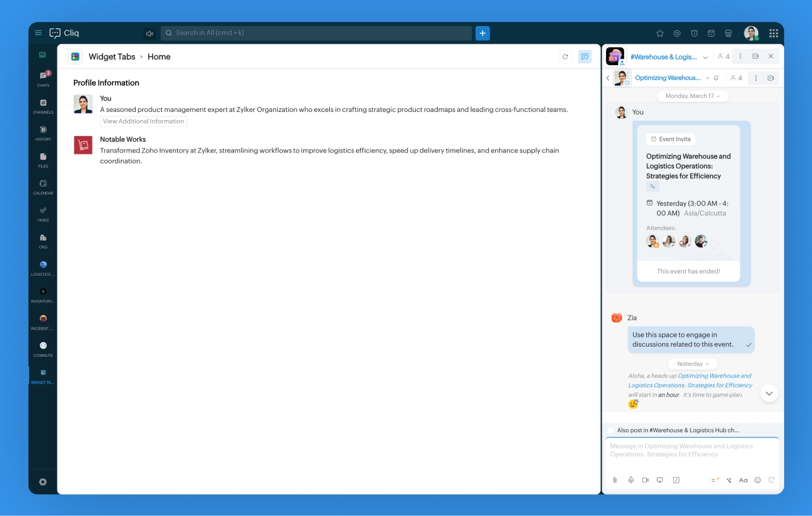Open Calendar in the left sidebar
The width and height of the screenshot is (812, 516).
point(43,187)
